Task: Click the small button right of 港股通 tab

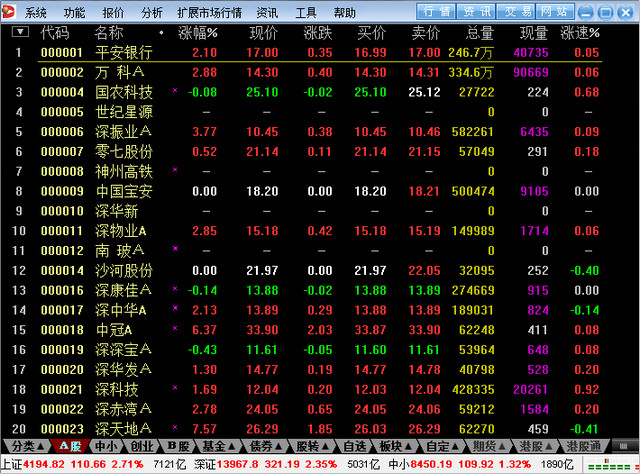Action: click(623, 446)
